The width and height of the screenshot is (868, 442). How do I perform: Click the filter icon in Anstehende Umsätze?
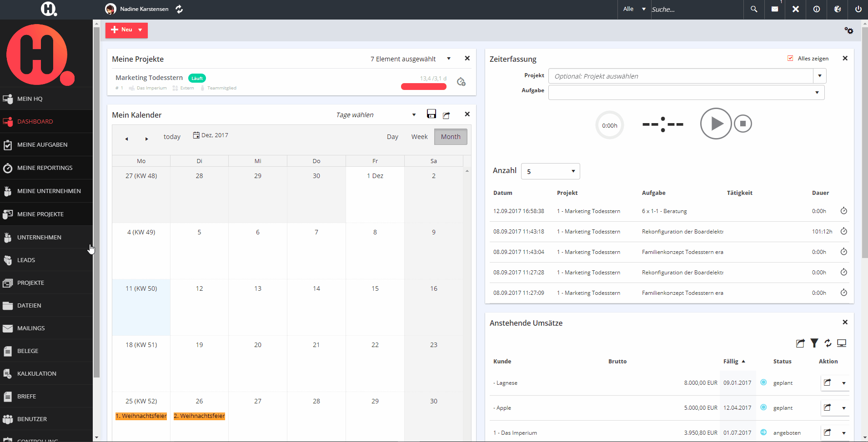point(814,343)
